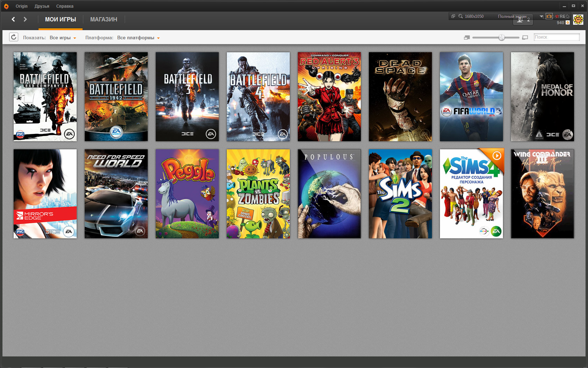Select the Plants vs. Zombies cover

tap(258, 194)
